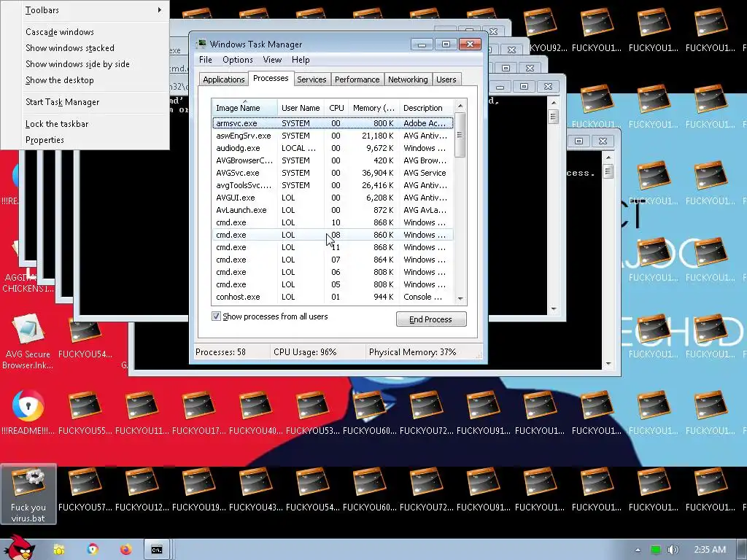Click the 2:35 AM clock

[x=710, y=550]
